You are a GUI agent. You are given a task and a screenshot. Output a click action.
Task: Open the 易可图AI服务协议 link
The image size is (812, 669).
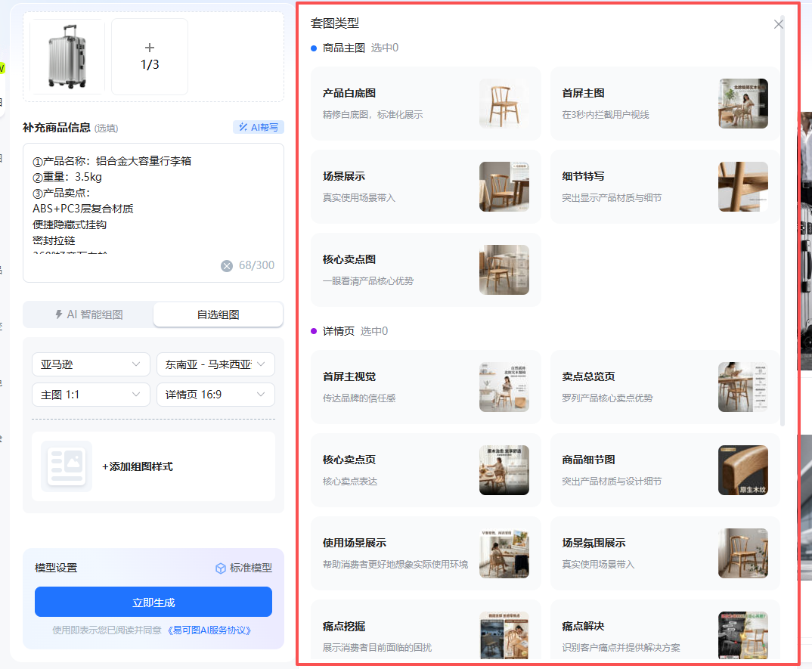(x=209, y=630)
